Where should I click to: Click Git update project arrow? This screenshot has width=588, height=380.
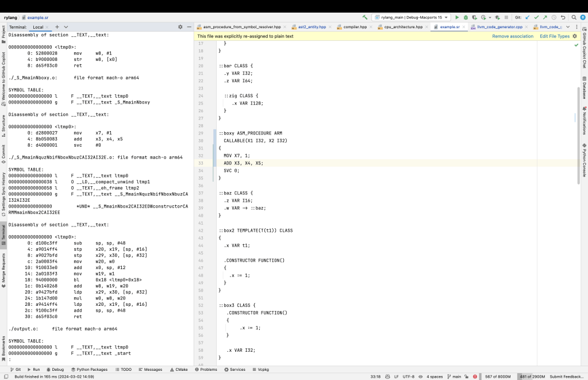click(x=528, y=18)
